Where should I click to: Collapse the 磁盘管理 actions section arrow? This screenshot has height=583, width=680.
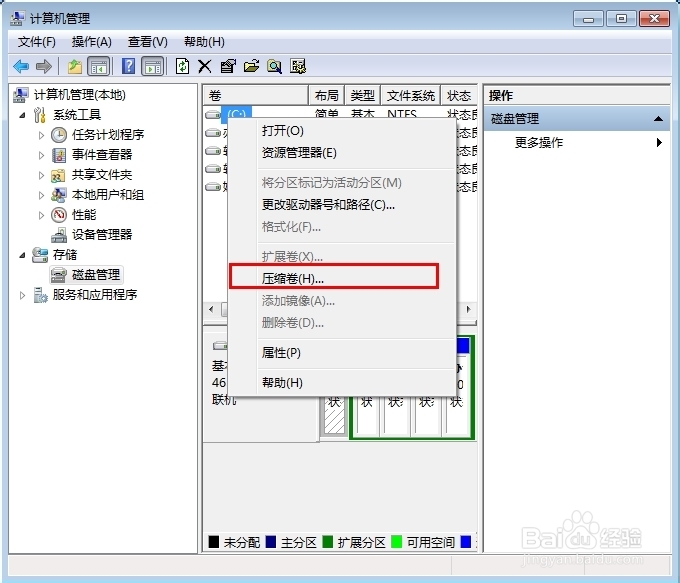tap(658, 118)
